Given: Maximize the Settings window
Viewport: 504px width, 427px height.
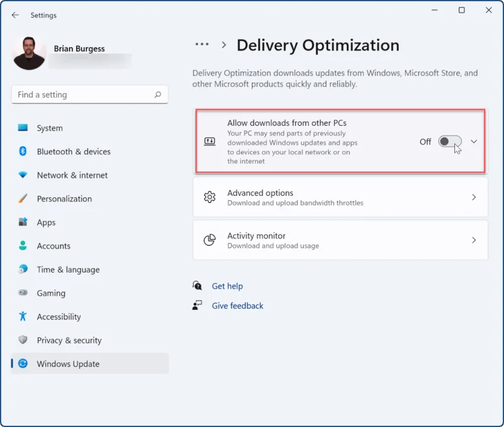Looking at the screenshot, I should tap(462, 10).
